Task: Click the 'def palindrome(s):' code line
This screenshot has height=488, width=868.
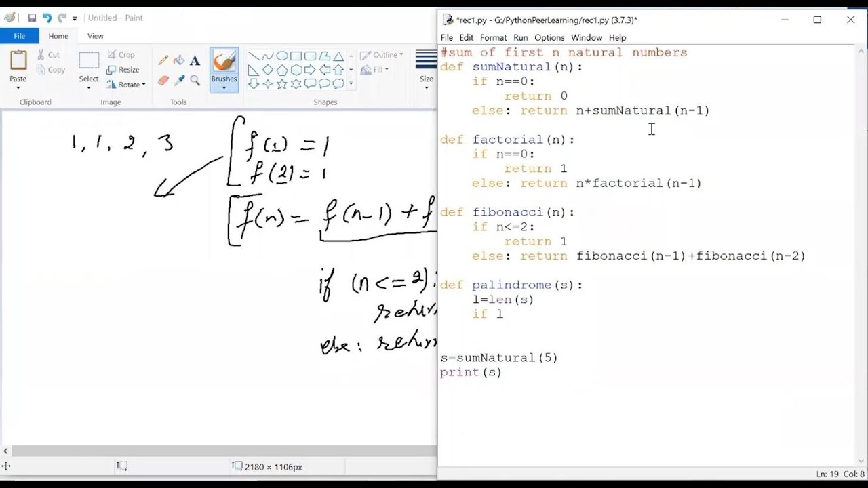Action: click(x=511, y=285)
